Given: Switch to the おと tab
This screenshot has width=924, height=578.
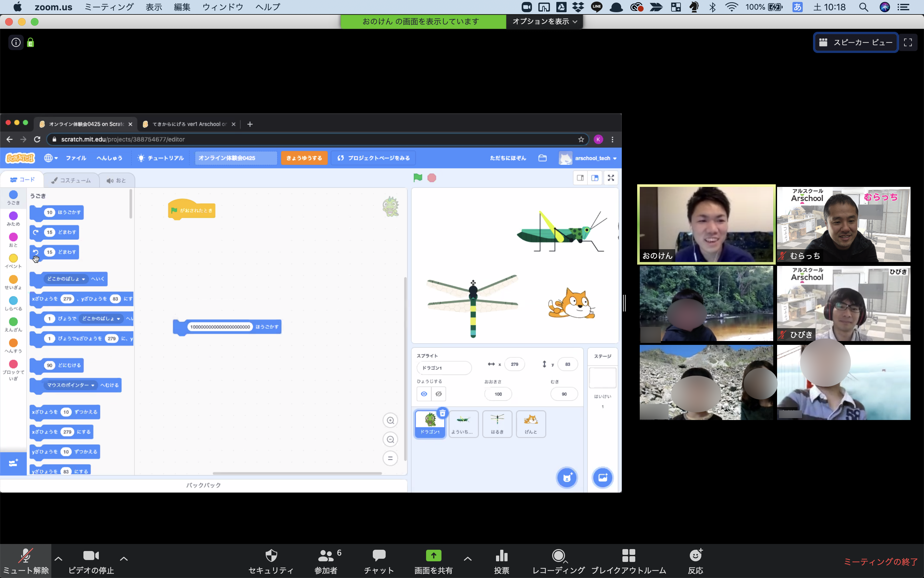Looking at the screenshot, I should coord(116,180).
